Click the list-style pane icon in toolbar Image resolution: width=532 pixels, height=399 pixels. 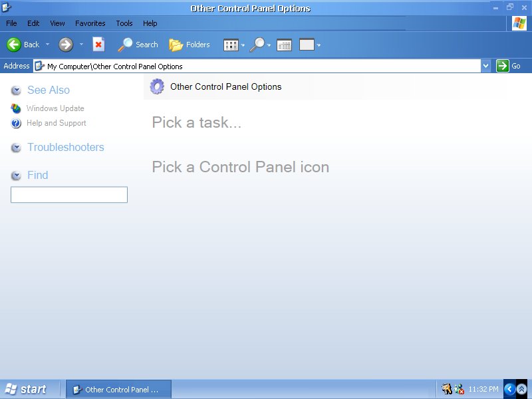tap(285, 45)
